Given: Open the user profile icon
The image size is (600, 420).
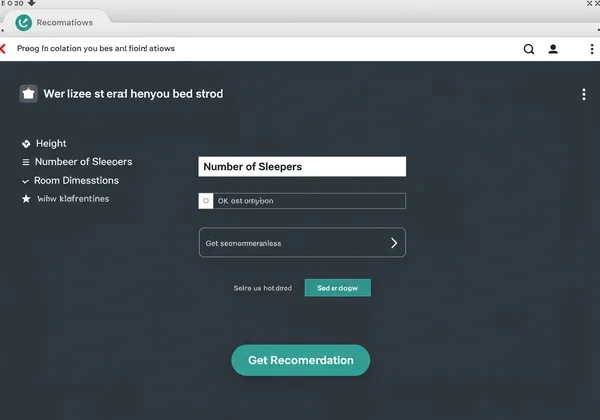Looking at the screenshot, I should [553, 49].
